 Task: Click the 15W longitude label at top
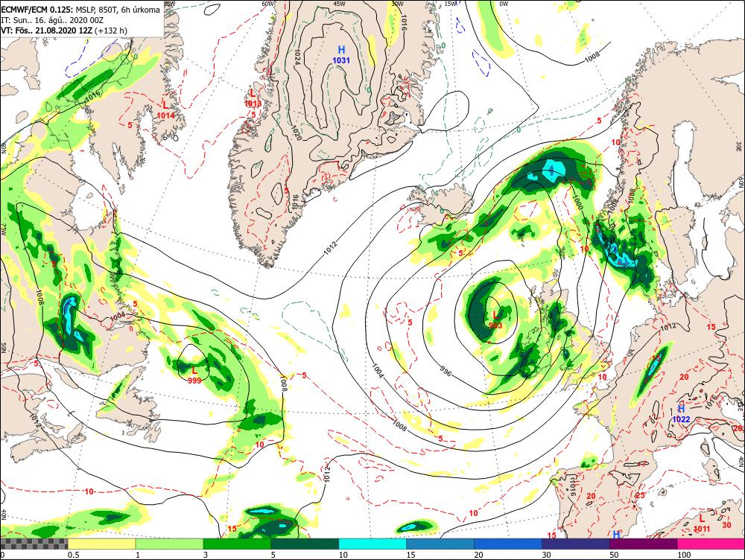coord(451,4)
